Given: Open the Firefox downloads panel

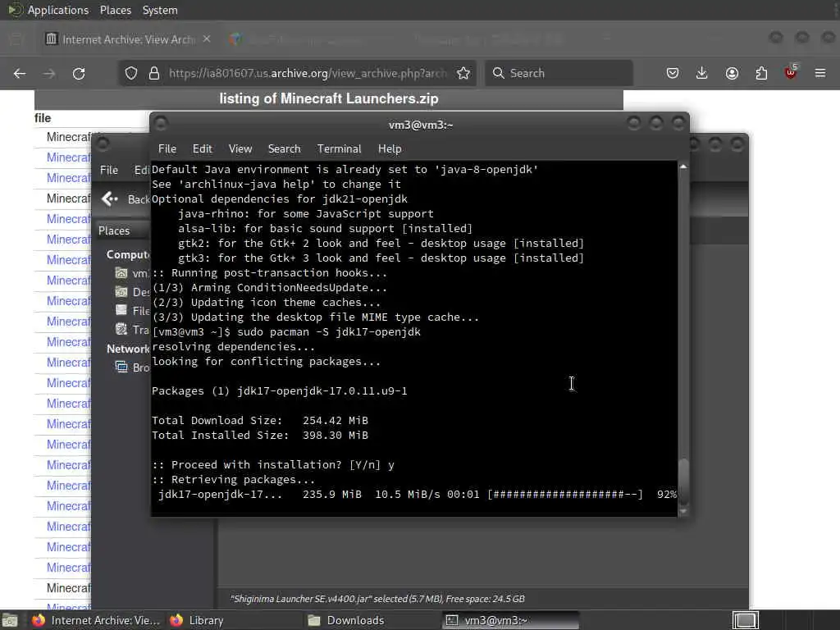Looking at the screenshot, I should pos(702,73).
